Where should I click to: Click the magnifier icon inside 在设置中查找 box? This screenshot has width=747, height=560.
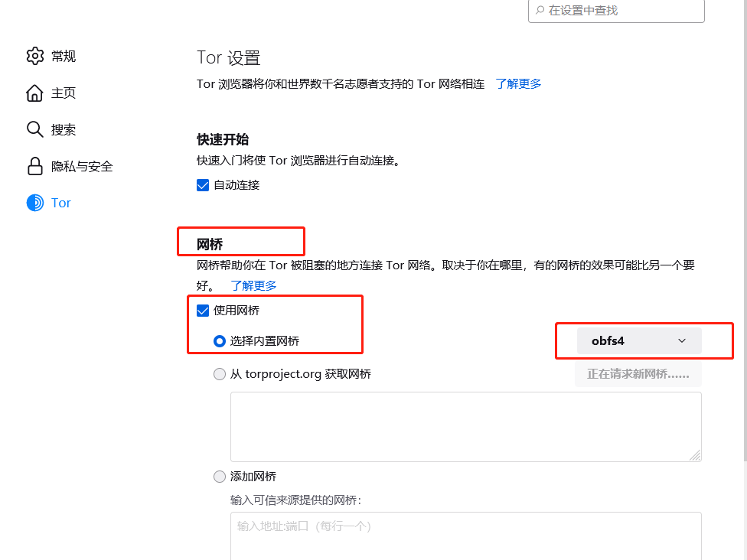tap(540, 11)
